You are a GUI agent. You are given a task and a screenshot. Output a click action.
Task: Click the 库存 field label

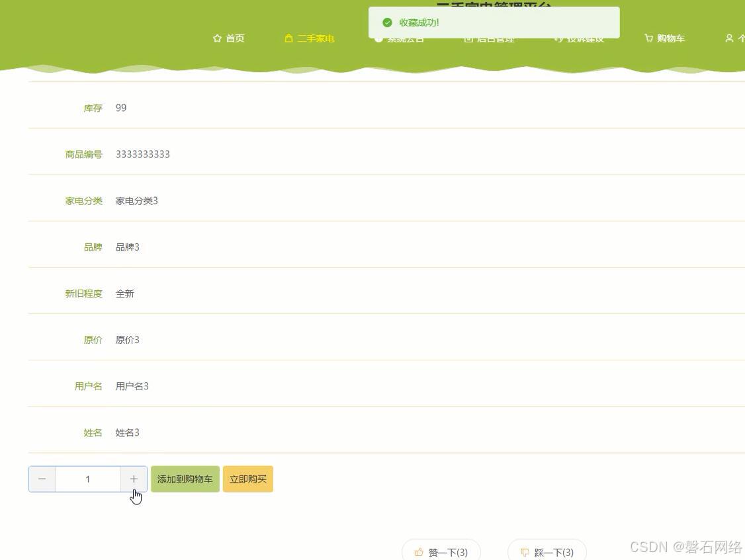tap(93, 108)
